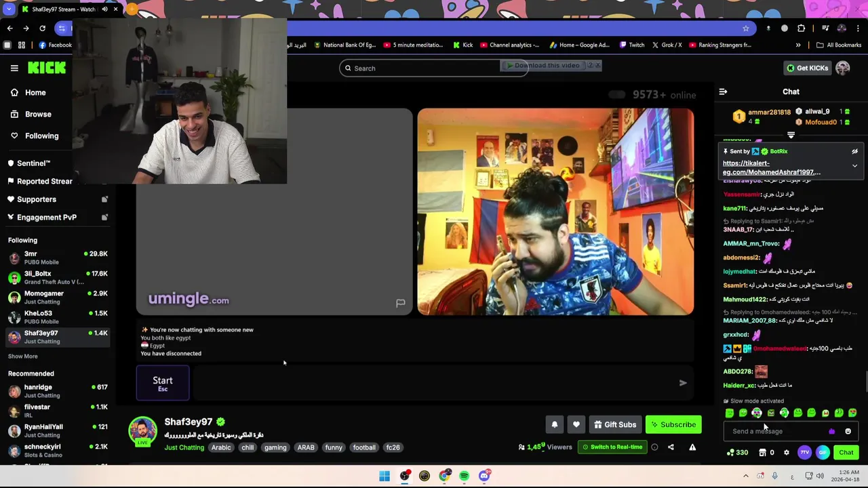
Task: Open the Following page in sidebar
Action: coord(41,136)
